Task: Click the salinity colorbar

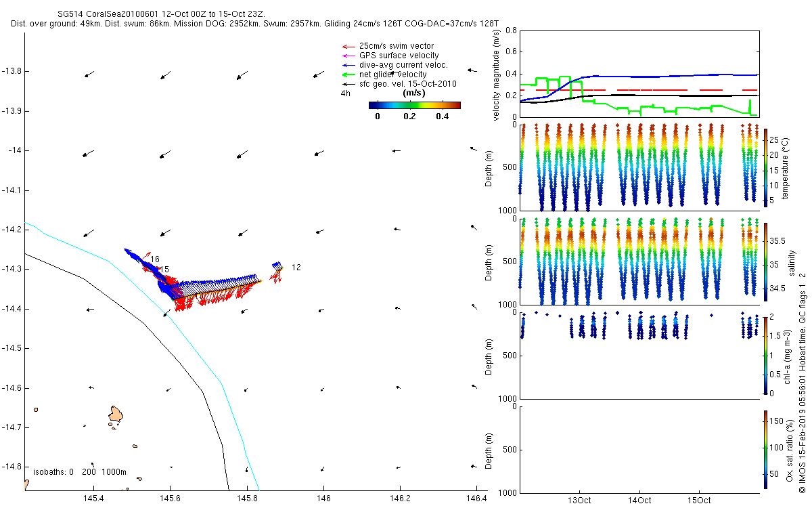Action: (765, 261)
